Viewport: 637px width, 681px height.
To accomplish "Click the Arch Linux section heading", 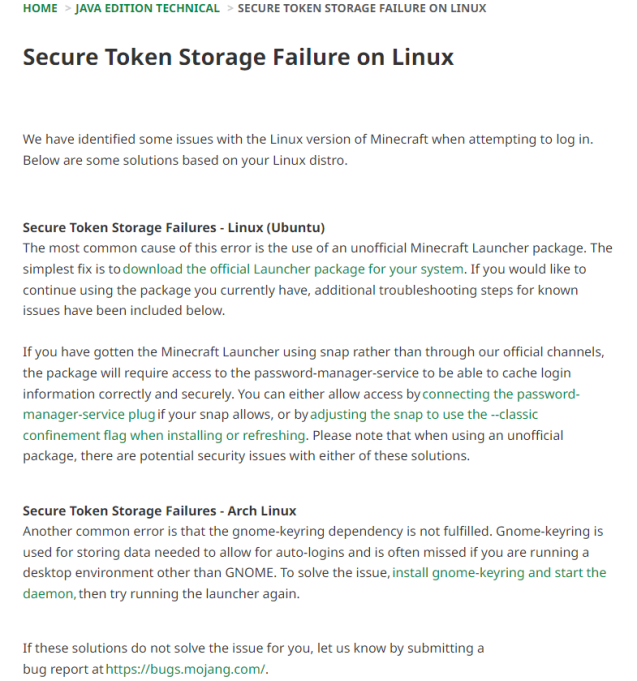I will point(159,511).
